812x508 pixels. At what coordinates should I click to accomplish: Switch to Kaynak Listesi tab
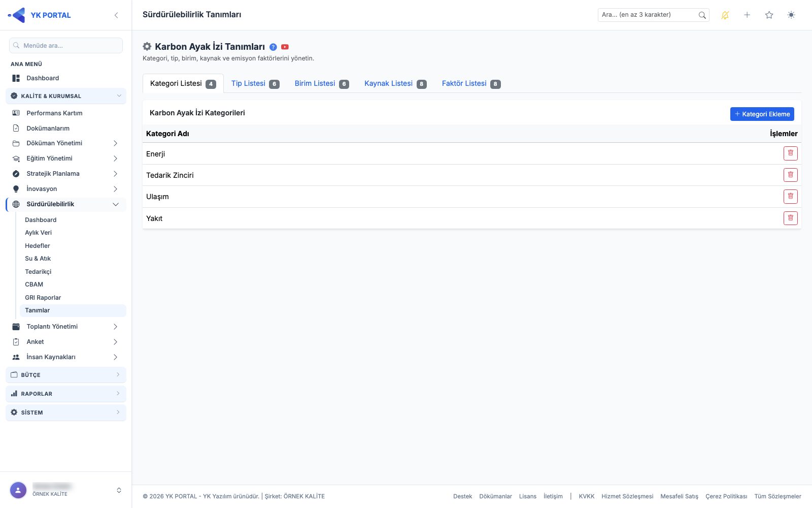[395, 84]
